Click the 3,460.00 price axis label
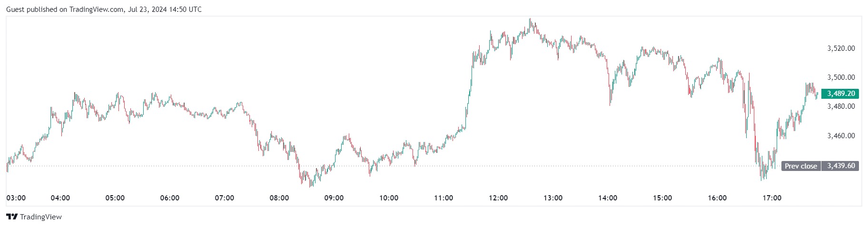868x227 pixels. pos(841,136)
